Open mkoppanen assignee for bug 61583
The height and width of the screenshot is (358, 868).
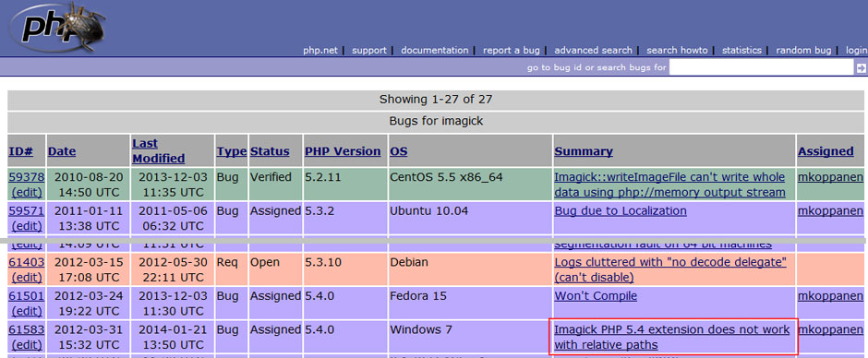(830, 329)
